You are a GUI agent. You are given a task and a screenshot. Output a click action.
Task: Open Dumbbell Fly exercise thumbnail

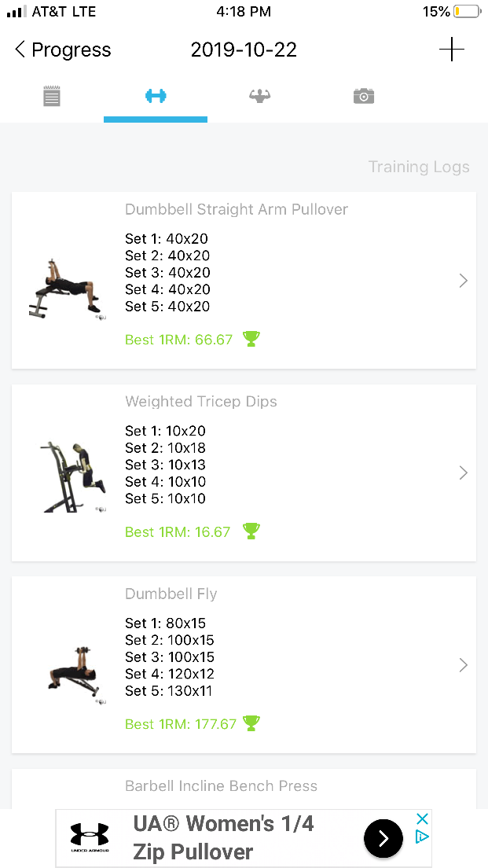75,675
